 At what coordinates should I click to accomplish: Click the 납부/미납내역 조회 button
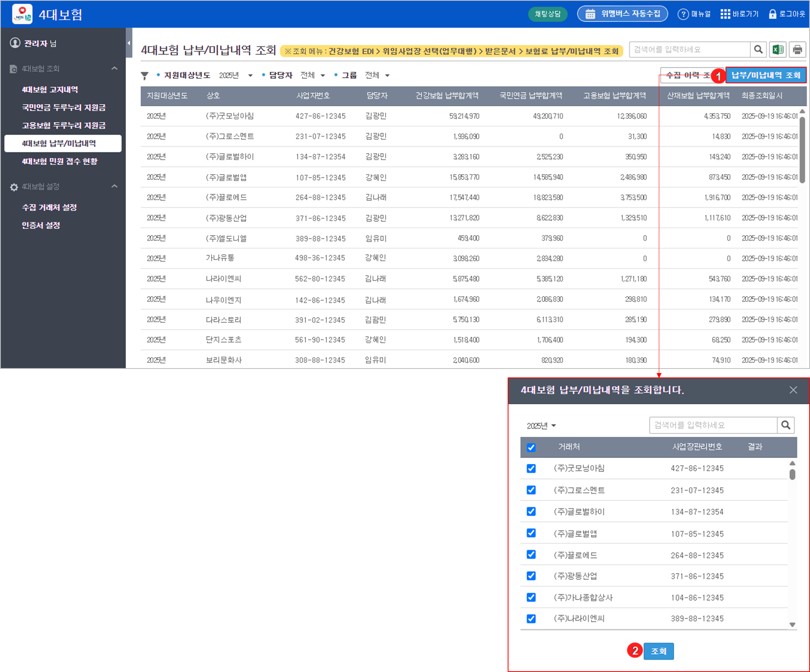(766, 75)
